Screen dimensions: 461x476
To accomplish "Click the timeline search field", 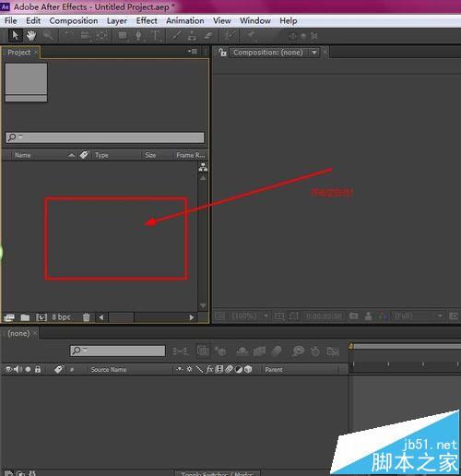I will 117,351.
